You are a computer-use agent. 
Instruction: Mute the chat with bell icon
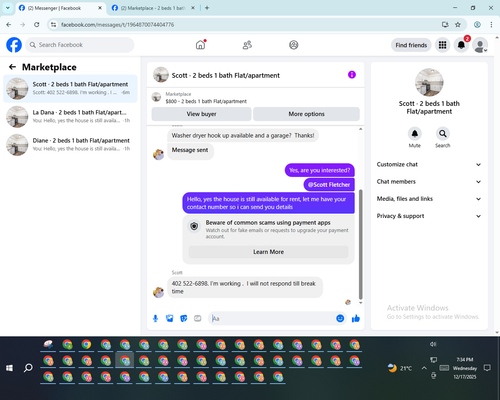point(415,134)
